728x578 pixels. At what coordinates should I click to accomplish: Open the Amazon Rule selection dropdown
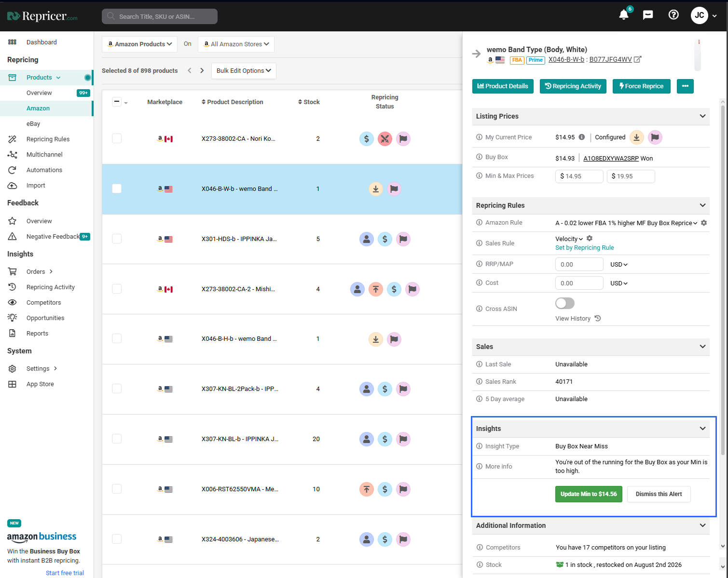(626, 223)
